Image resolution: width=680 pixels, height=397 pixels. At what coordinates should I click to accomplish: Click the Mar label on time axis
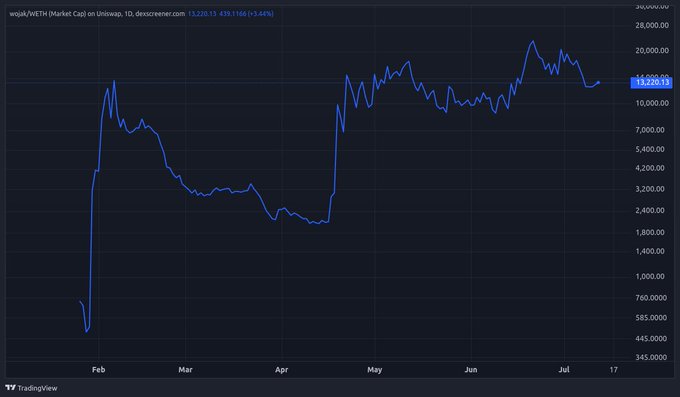click(x=185, y=370)
